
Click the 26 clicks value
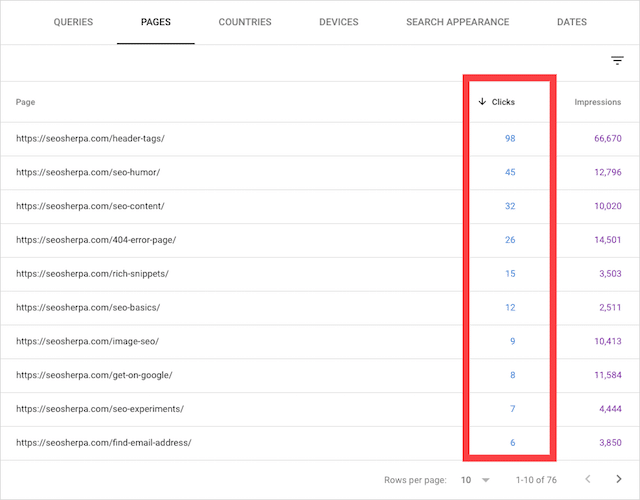pyautogui.click(x=510, y=240)
